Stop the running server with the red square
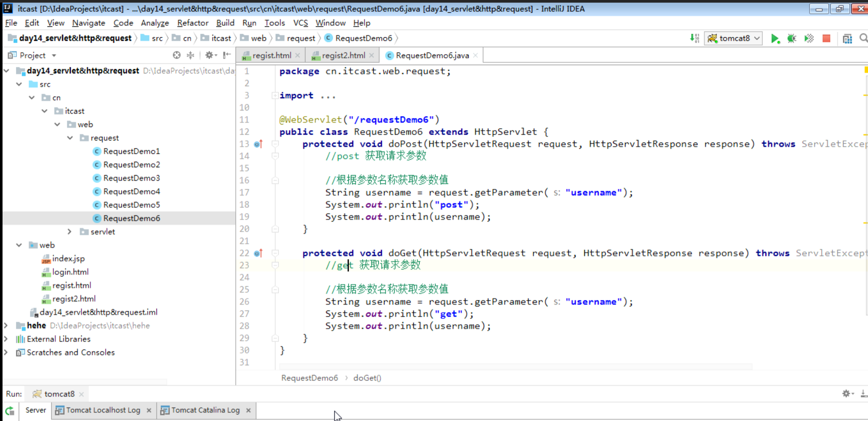 [x=826, y=38]
